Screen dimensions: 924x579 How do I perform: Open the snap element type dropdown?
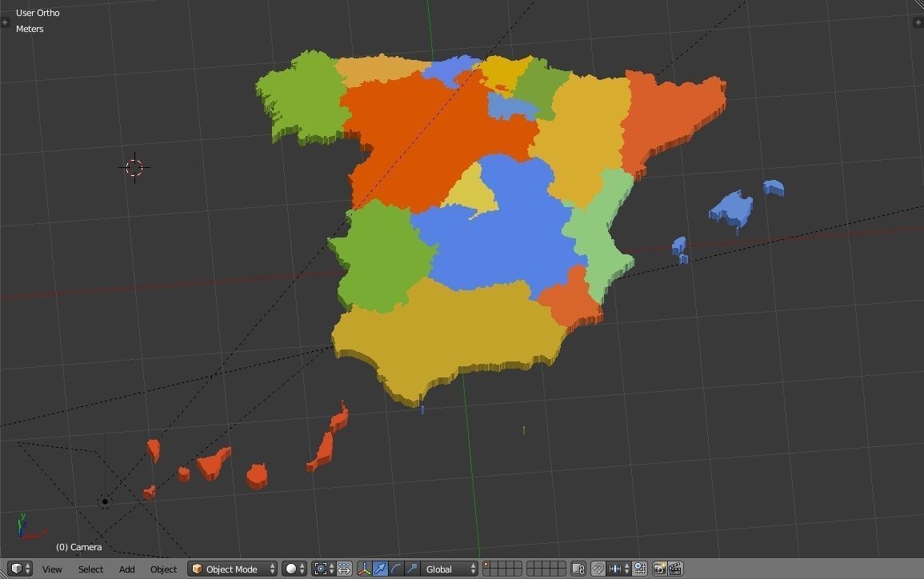coord(618,569)
